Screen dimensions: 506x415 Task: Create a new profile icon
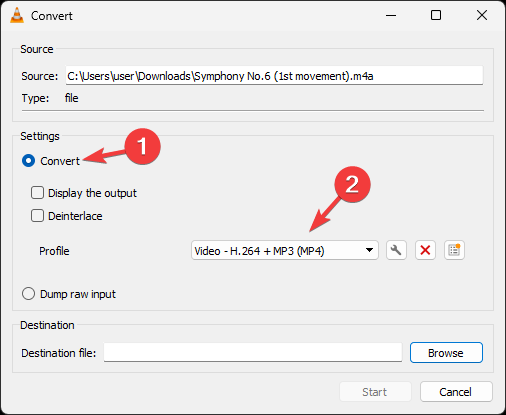click(454, 250)
